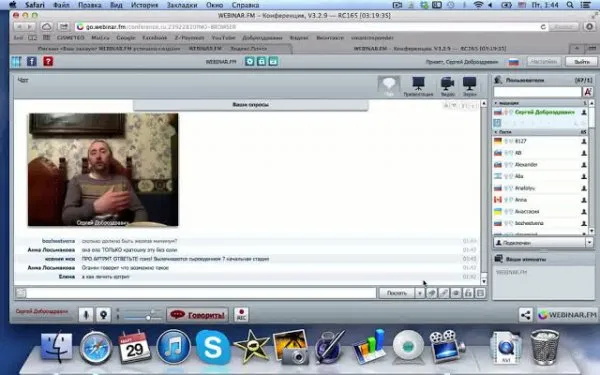The height and width of the screenshot is (375, 600).
Task: Select the Anastasia user row
Action: tap(541, 212)
